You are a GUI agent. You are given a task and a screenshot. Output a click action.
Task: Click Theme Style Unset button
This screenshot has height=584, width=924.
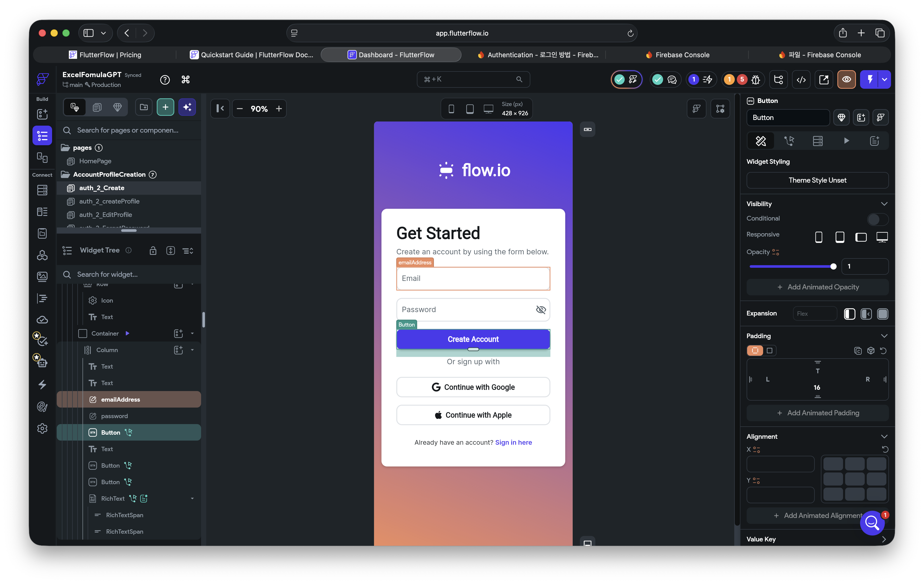[817, 180]
